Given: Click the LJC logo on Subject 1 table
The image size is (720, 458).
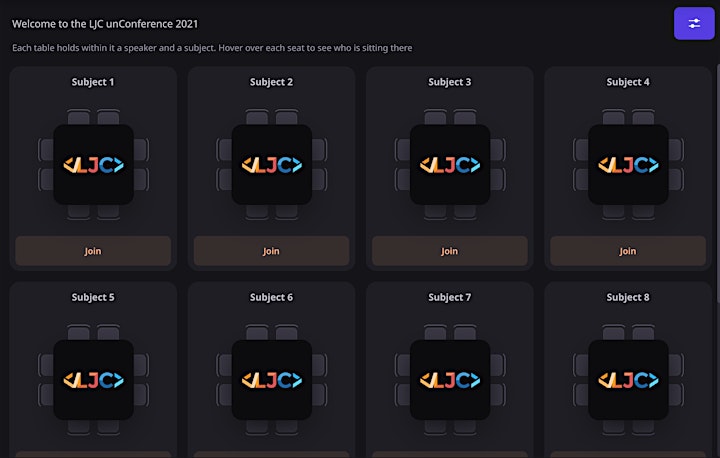Looking at the screenshot, I should [94, 164].
